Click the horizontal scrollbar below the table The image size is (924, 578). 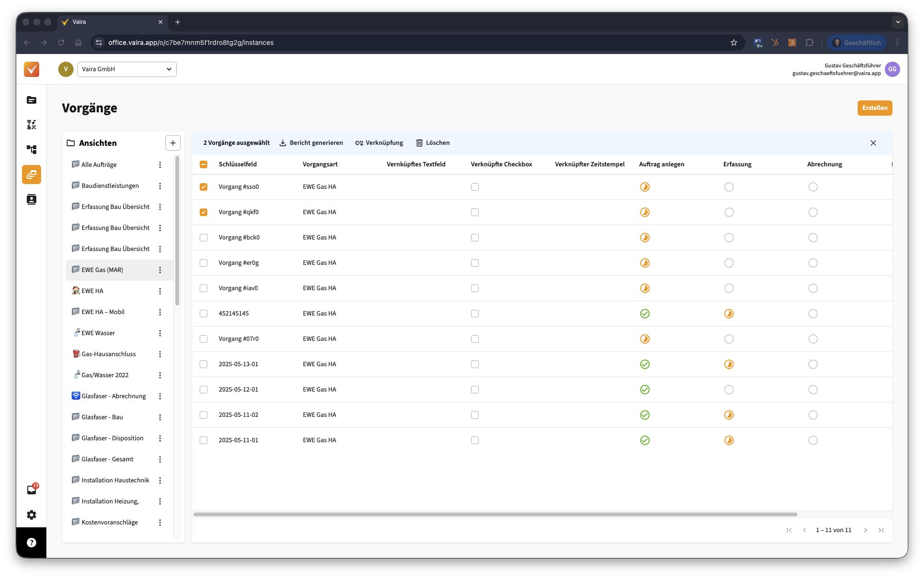click(x=495, y=514)
